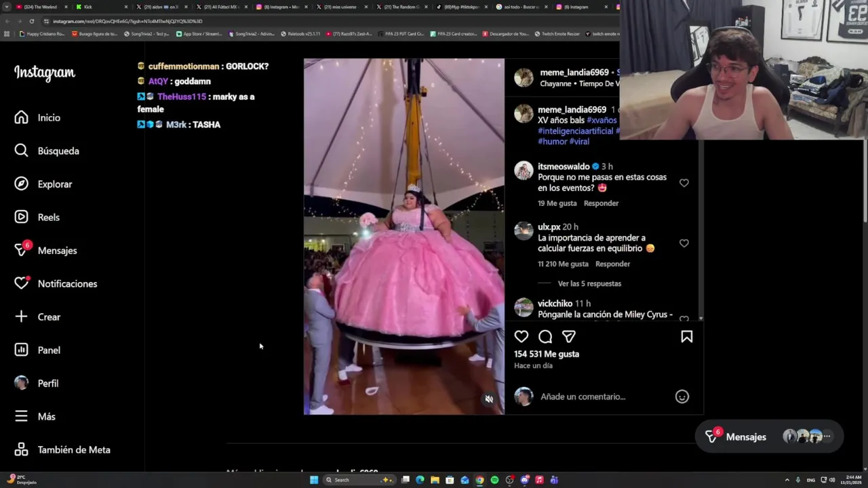868x488 pixels.
Task: Open meme_landia6969 profile from header
Action: point(574,73)
